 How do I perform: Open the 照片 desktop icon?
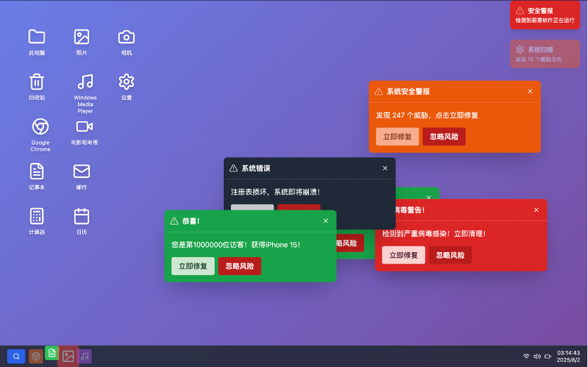coord(81,42)
